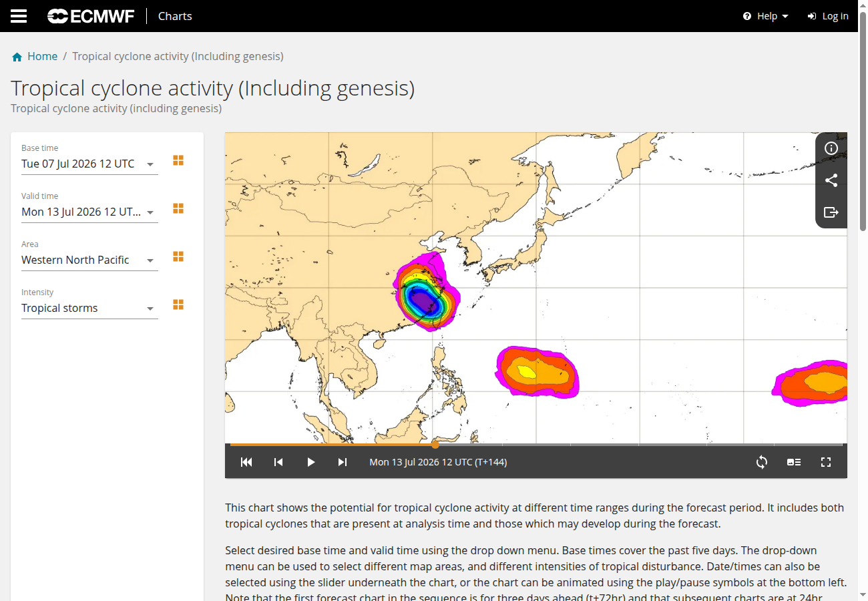Click the refresh loop icon
Screen dimensions: 868x601
(762, 462)
